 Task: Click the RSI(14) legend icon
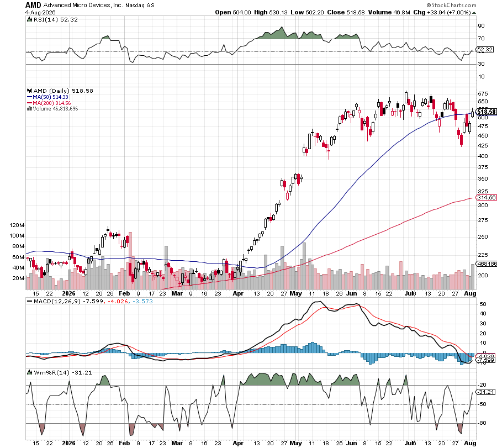click(29, 19)
